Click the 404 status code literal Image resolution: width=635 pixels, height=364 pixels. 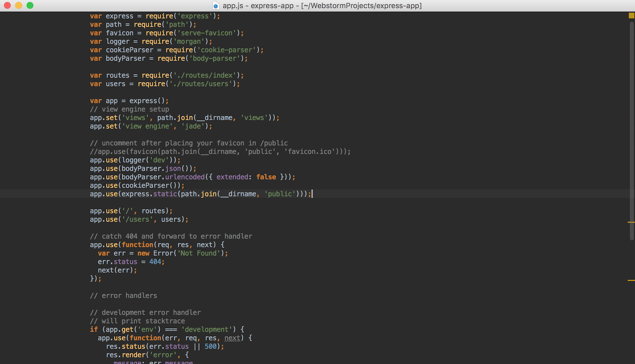pyautogui.click(x=155, y=262)
